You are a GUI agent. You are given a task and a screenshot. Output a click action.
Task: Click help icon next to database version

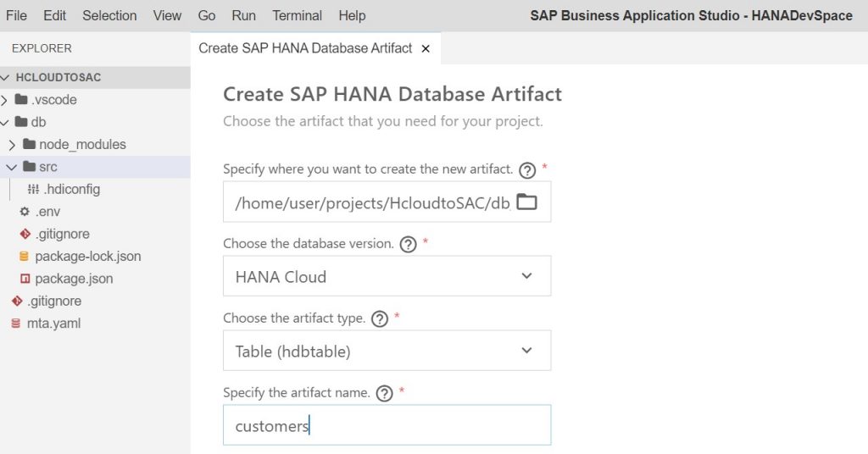point(408,244)
